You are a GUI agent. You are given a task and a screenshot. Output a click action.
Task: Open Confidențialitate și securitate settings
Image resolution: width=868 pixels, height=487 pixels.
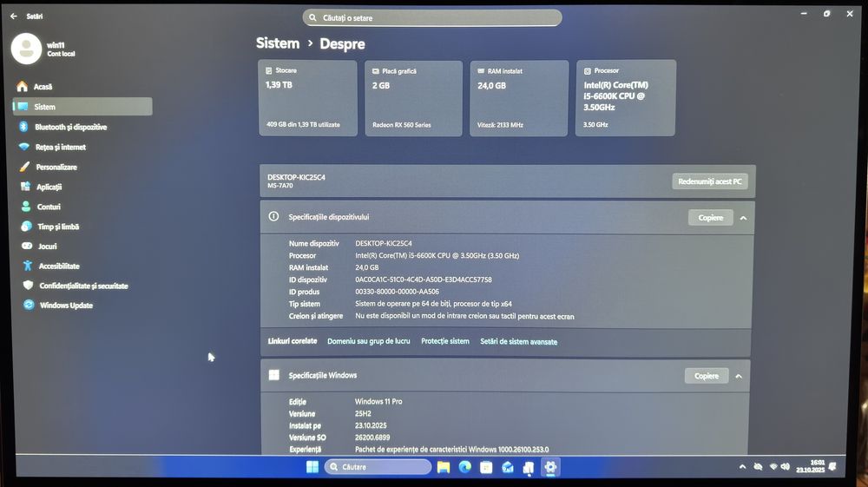pyautogui.click(x=82, y=286)
